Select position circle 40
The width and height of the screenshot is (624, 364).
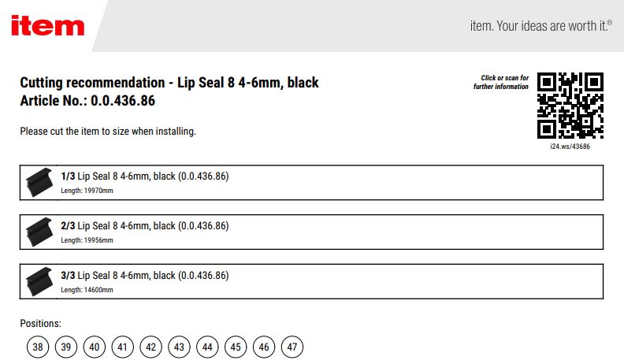[95, 347]
